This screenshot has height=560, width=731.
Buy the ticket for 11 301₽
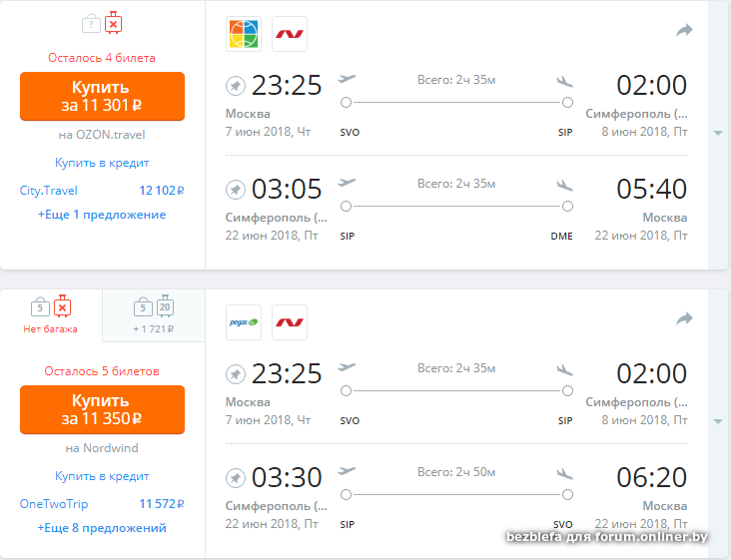coord(102,96)
